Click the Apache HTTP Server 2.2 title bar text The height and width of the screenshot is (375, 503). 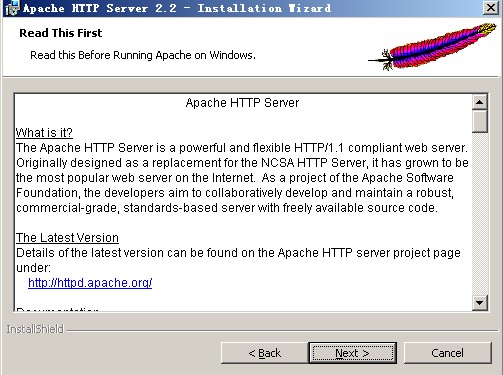pyautogui.click(x=177, y=8)
